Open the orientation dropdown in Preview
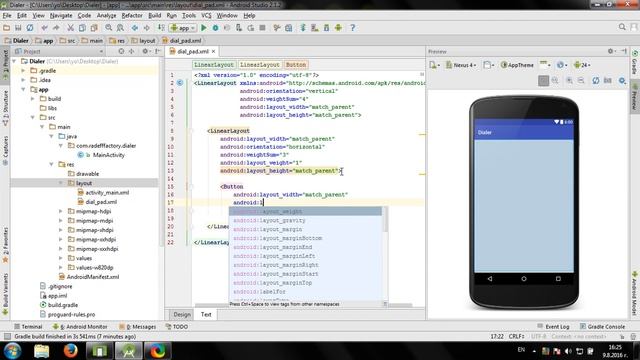Viewport: 640px width, 360px height. point(489,65)
